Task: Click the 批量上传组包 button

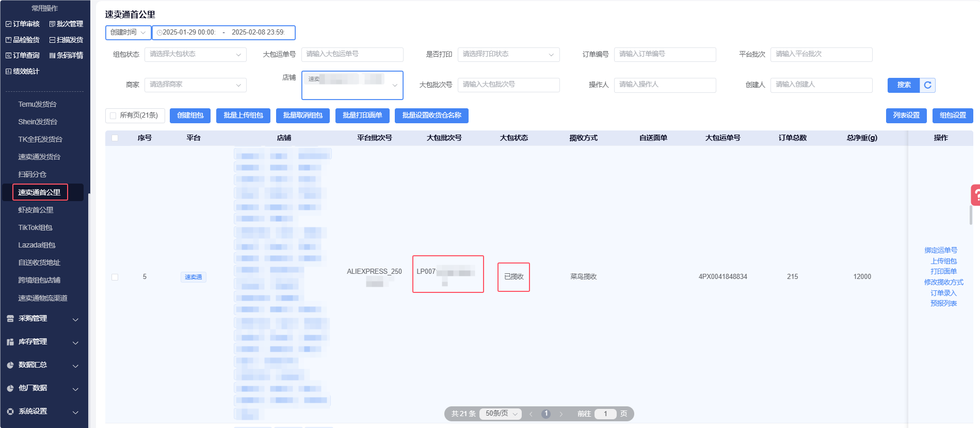Action: click(244, 116)
